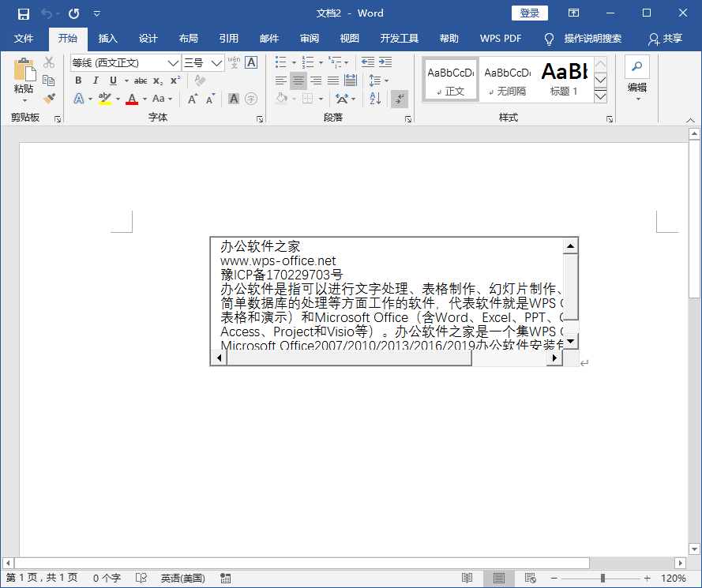Toggle Strikethrough formatting
The image size is (702, 588).
[x=140, y=81]
